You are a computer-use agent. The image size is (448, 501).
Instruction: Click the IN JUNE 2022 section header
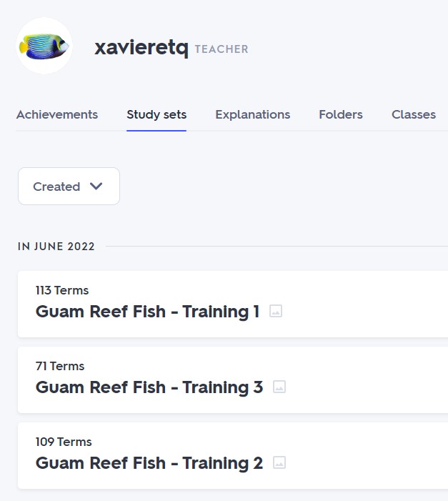[x=56, y=247]
